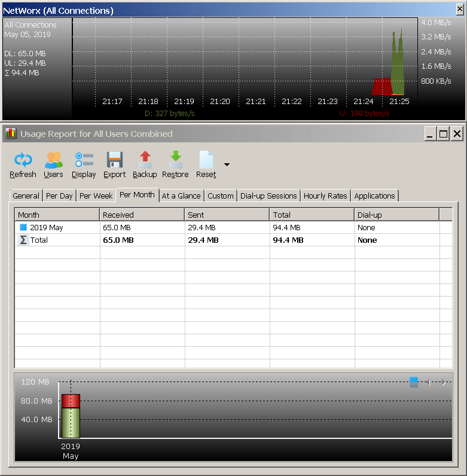This screenshot has height=476, width=467.
Task: Click the Reset blank page icon
Action: [206, 160]
